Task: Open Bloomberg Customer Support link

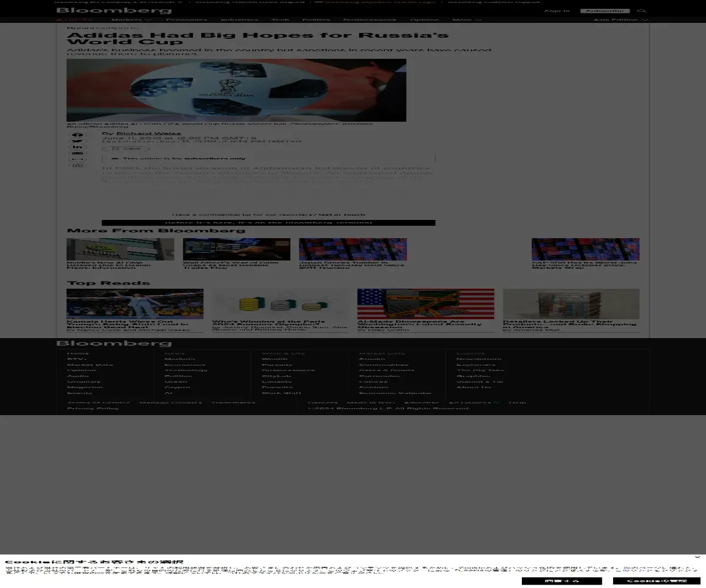Action: pyautogui.click(x=494, y=2)
